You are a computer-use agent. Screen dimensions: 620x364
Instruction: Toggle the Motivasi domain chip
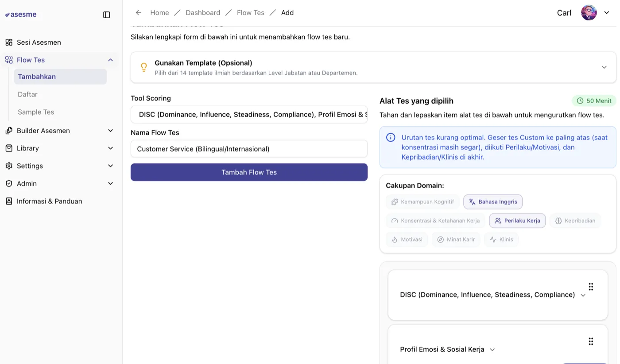pos(407,240)
